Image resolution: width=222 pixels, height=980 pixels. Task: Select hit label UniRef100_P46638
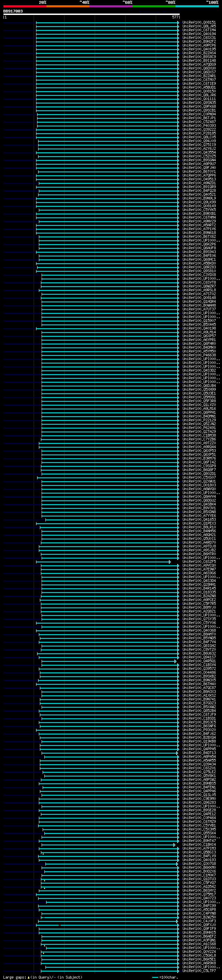click(199, 355)
